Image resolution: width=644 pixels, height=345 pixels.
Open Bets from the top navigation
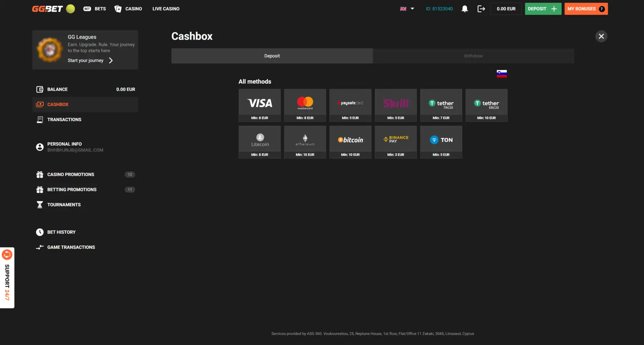(x=95, y=9)
